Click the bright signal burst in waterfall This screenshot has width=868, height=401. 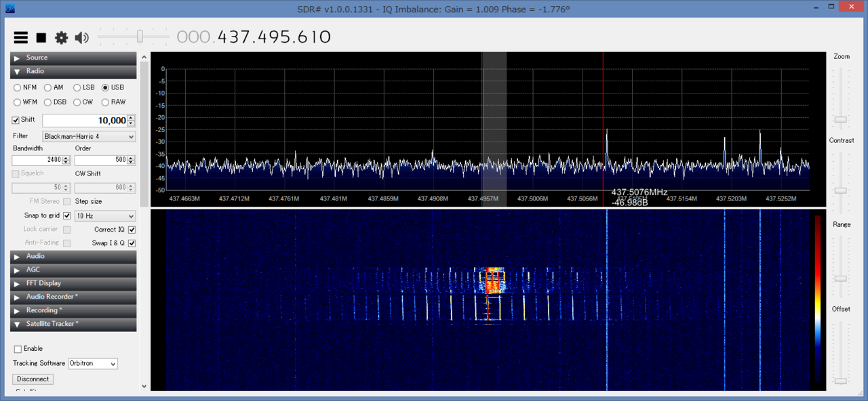[494, 281]
